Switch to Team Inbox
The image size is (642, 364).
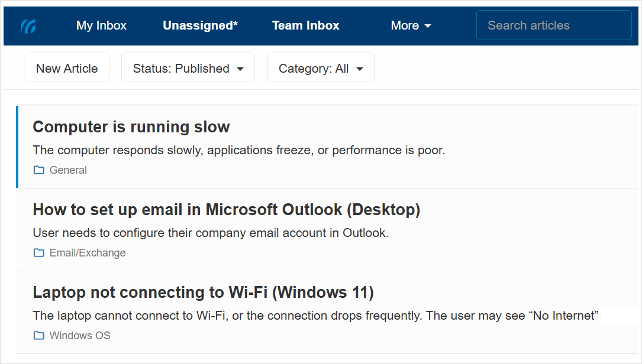pos(305,25)
